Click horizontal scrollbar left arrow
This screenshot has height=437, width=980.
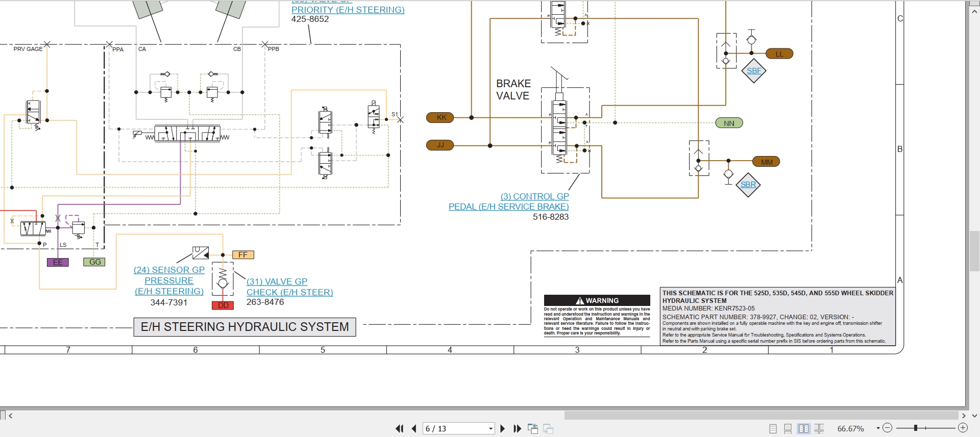[11, 416]
